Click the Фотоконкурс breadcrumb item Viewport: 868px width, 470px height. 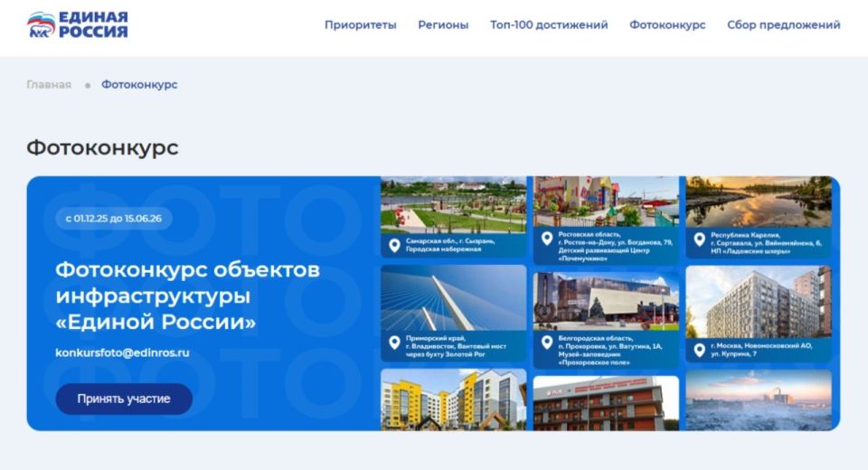pyautogui.click(x=139, y=85)
